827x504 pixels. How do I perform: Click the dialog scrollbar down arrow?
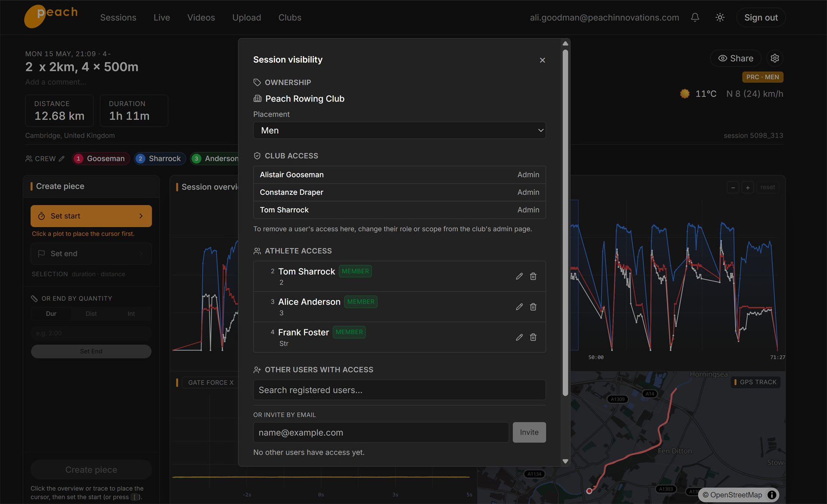pos(566,461)
